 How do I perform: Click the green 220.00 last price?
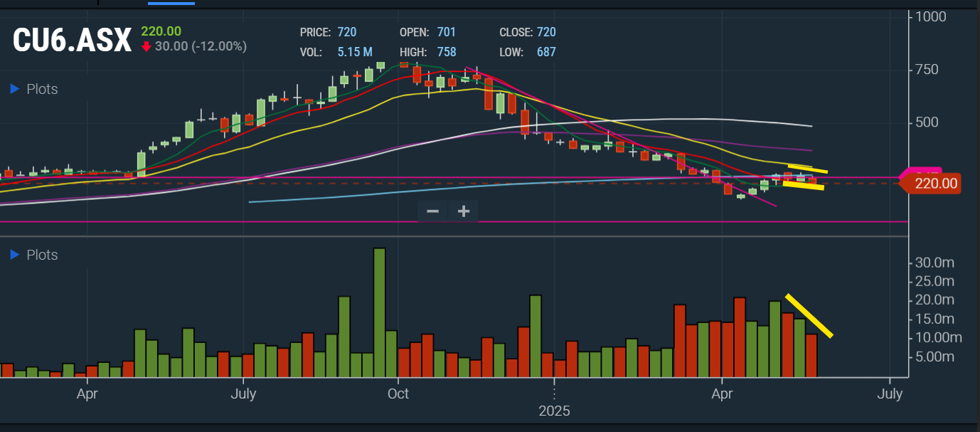[161, 31]
